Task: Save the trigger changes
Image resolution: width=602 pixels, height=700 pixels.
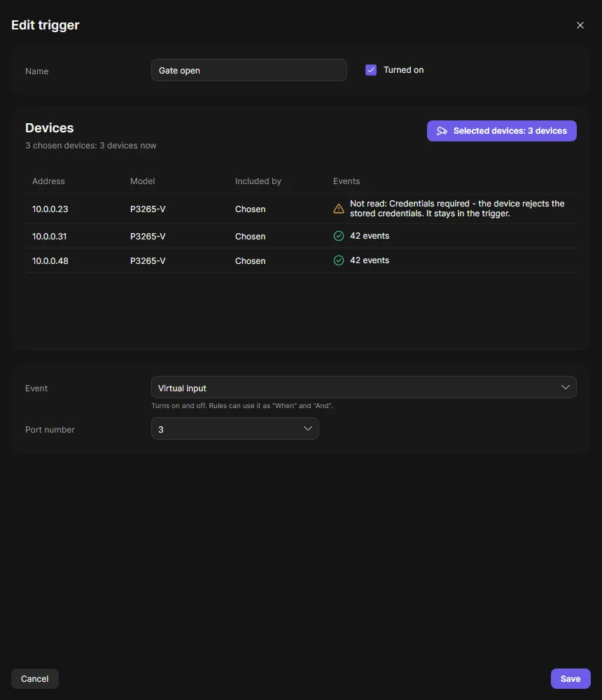Action: coord(570,678)
